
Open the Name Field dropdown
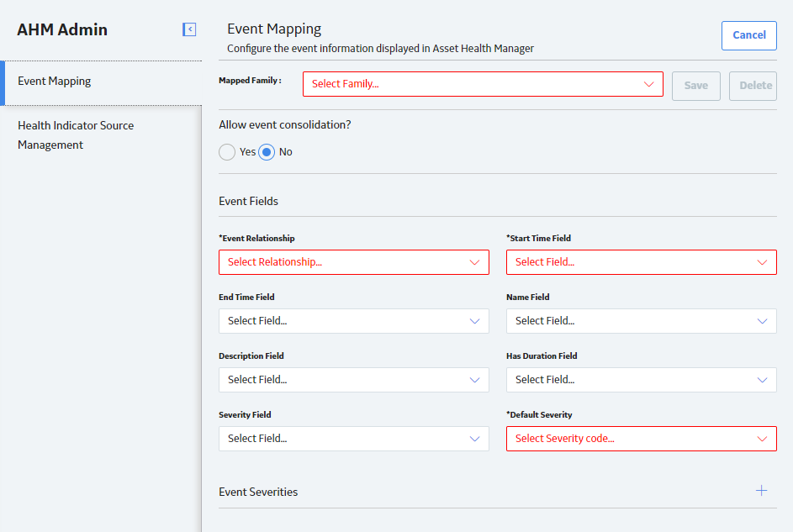click(x=642, y=321)
